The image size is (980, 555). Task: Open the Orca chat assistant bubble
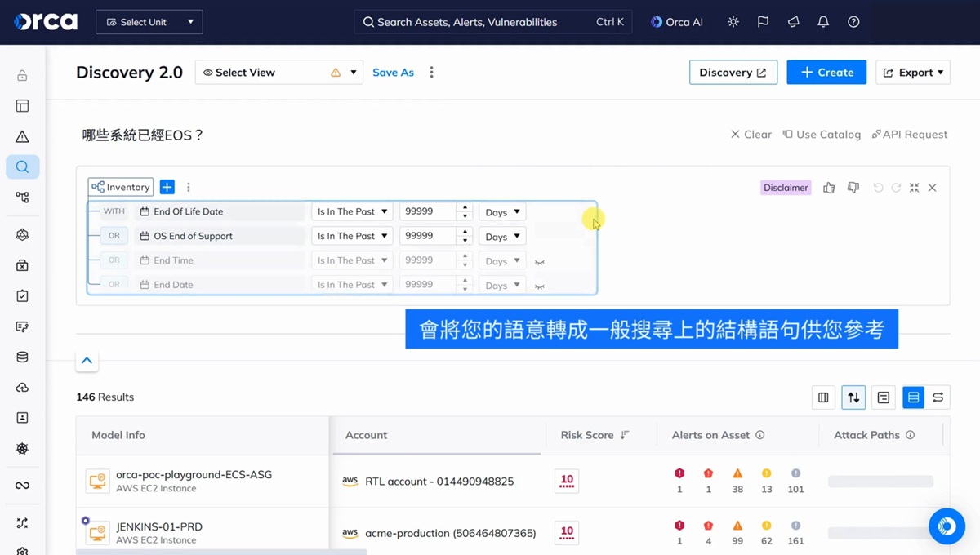click(947, 526)
